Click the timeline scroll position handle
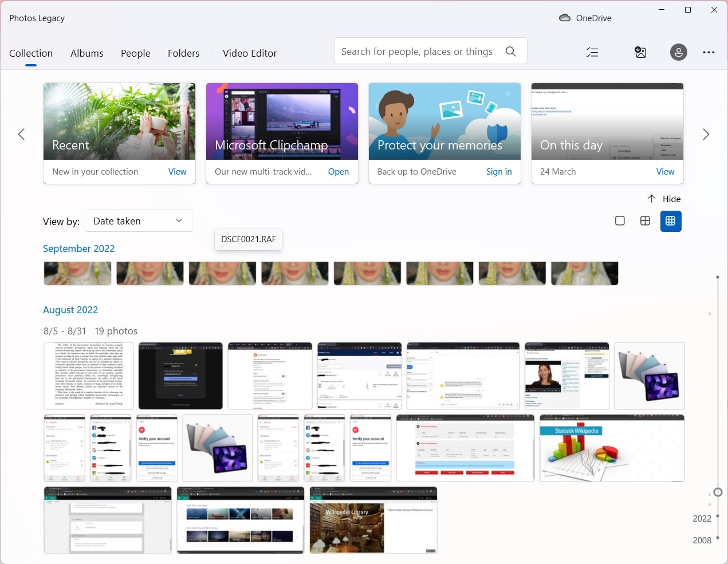The height and width of the screenshot is (564, 728). [718, 492]
